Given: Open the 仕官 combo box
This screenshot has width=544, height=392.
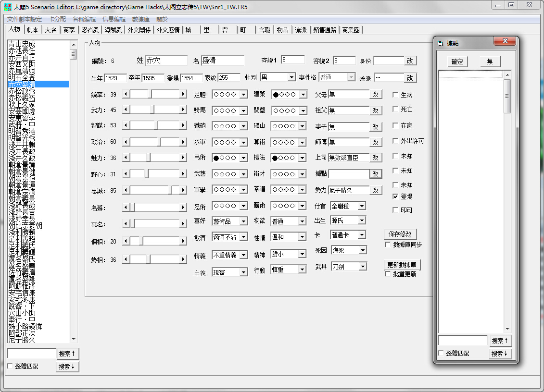Looking at the screenshot, I should [x=361, y=206].
